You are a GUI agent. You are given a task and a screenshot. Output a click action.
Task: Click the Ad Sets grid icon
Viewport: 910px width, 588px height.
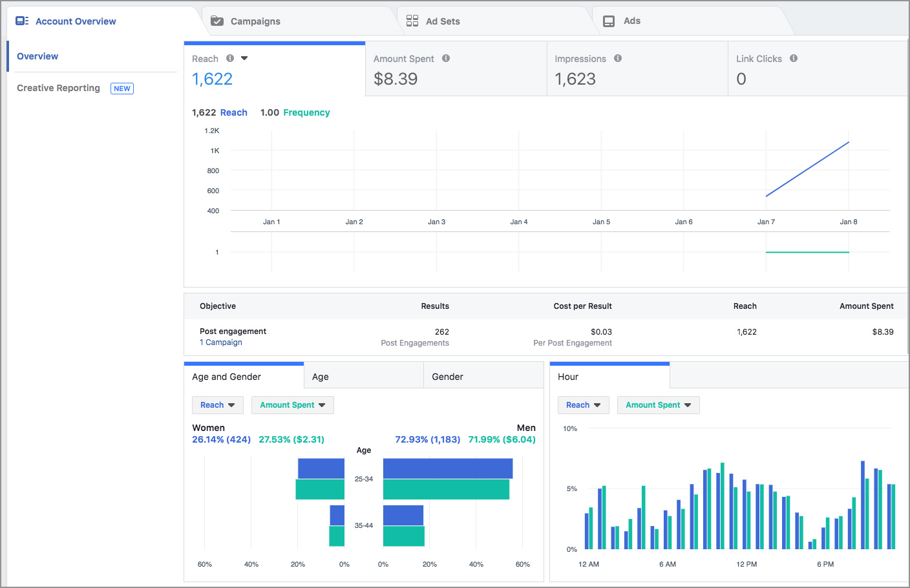tap(412, 21)
